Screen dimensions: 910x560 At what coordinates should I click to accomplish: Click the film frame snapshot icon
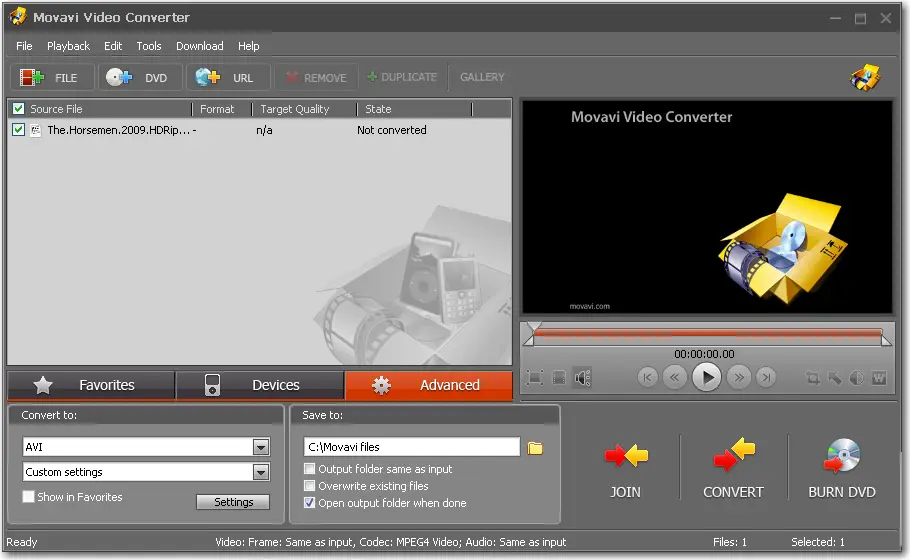click(558, 378)
